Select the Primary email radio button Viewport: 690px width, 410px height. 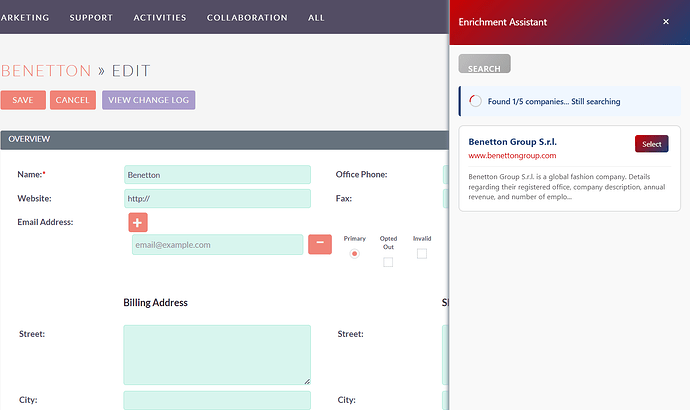tap(354, 254)
